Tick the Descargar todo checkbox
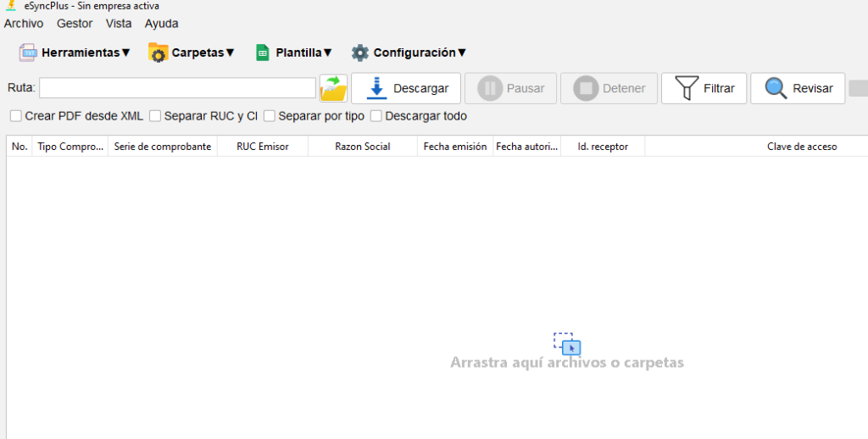 point(376,116)
